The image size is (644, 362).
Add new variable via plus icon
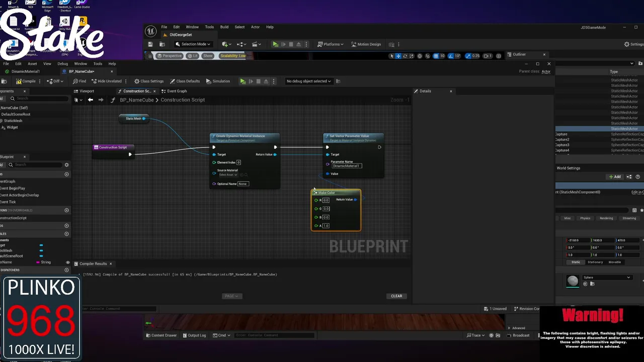pos(66,234)
